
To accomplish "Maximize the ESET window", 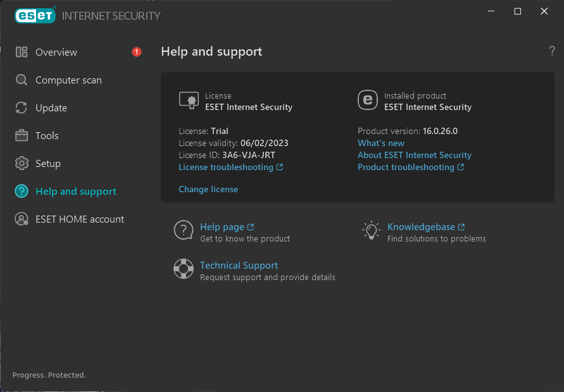I will 518,11.
